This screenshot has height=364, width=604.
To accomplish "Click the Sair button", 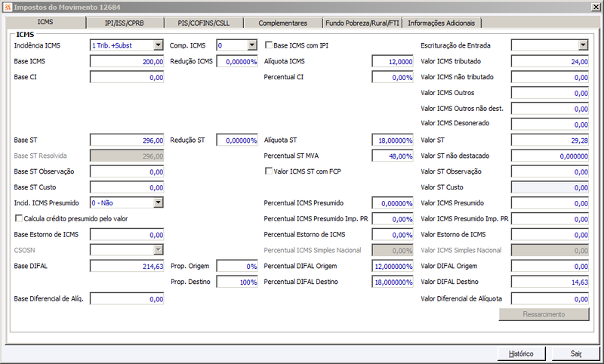I will pos(576,353).
